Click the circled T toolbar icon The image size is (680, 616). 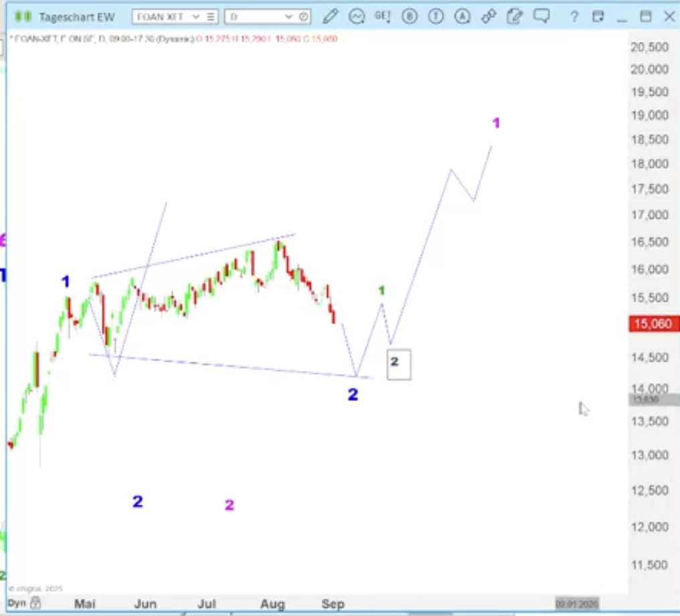click(x=436, y=16)
